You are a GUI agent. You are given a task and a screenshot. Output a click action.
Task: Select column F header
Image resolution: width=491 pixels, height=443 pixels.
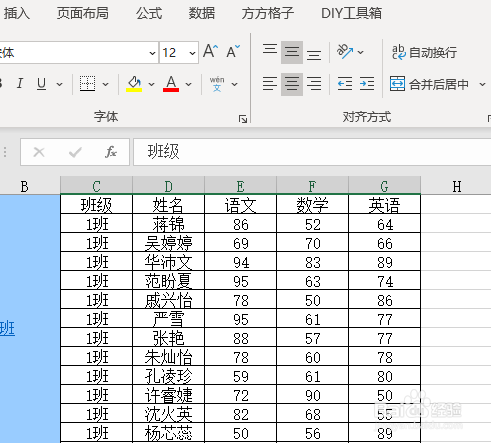coord(312,186)
